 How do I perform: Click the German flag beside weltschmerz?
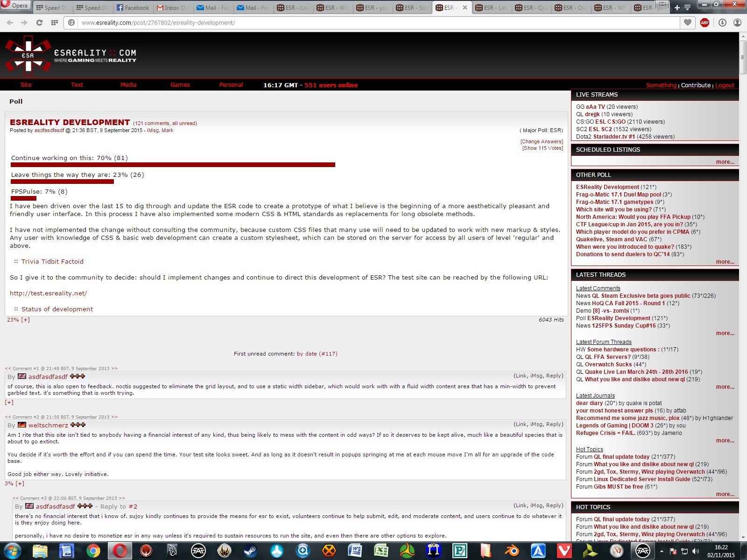[x=22, y=425]
